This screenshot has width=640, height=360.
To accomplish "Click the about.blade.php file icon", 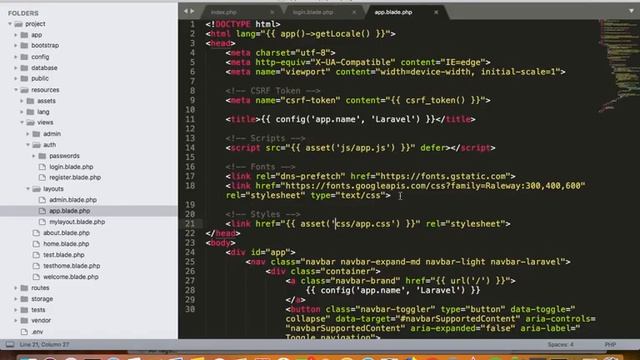I will (36, 233).
